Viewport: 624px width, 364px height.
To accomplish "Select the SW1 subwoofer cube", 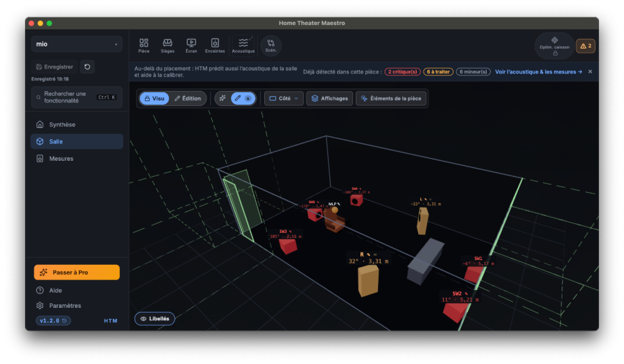I will [474, 275].
